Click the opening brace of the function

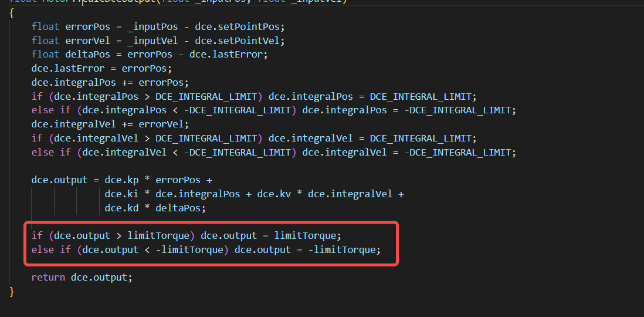[x=12, y=13]
